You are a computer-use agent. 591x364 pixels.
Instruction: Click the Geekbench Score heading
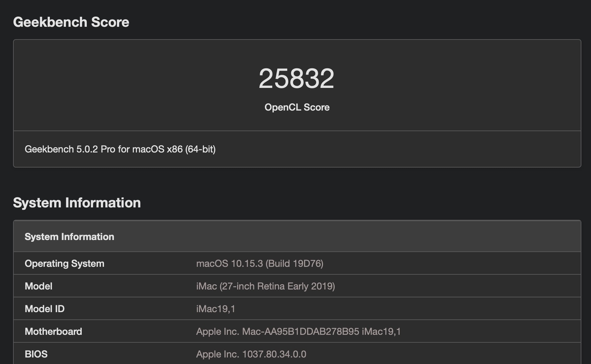pyautogui.click(x=71, y=22)
